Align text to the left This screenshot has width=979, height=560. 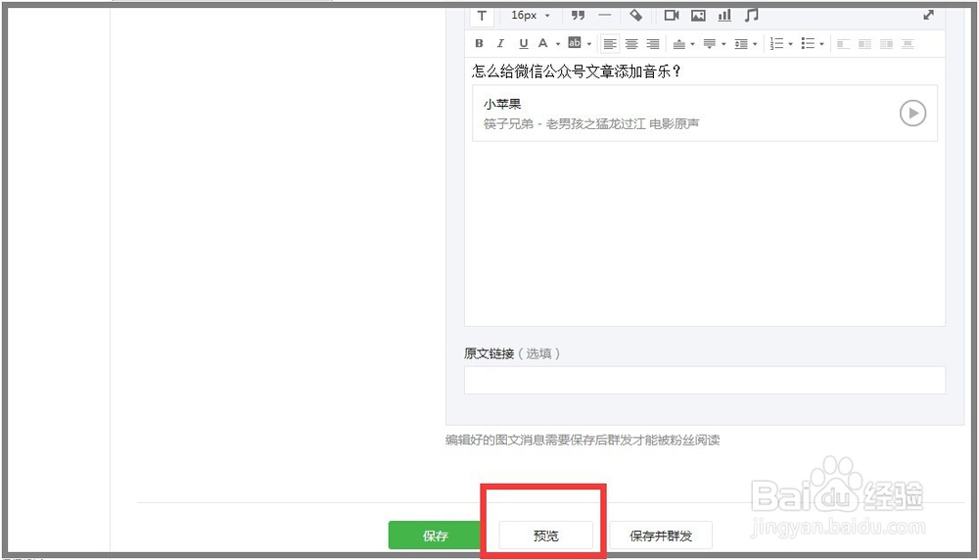(610, 44)
